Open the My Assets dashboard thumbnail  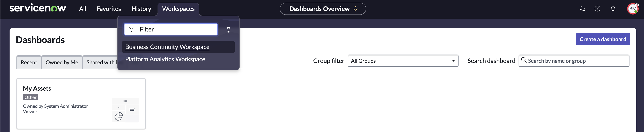[x=125, y=110]
